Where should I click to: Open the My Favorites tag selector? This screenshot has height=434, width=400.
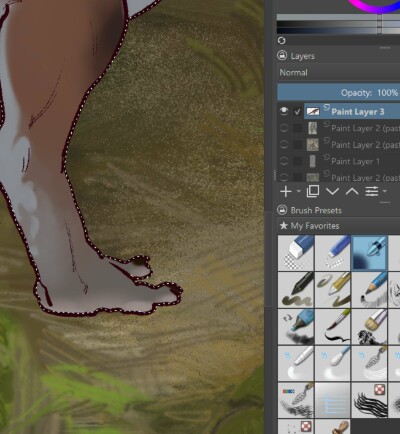(x=339, y=226)
